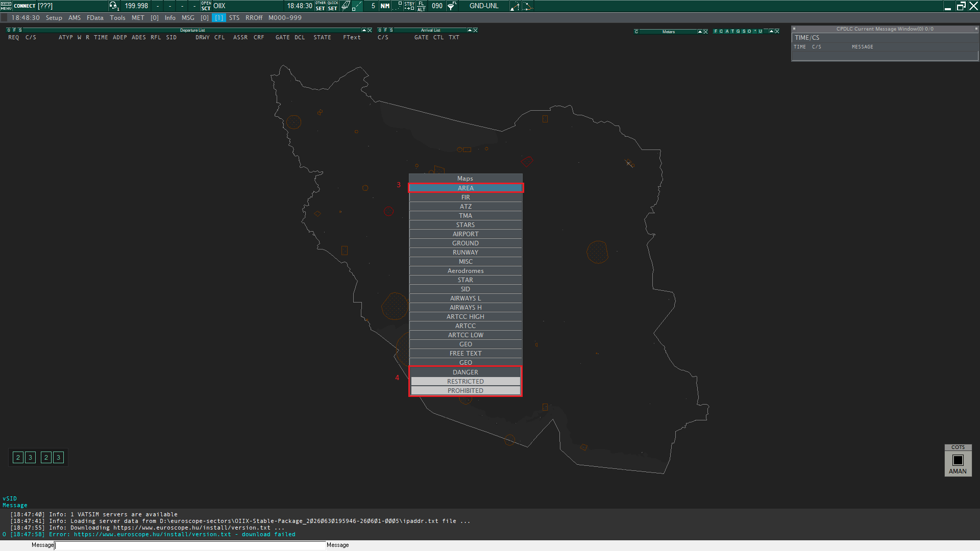Click the CONNECT button
This screenshot has height=551, width=980.
(x=24, y=6)
